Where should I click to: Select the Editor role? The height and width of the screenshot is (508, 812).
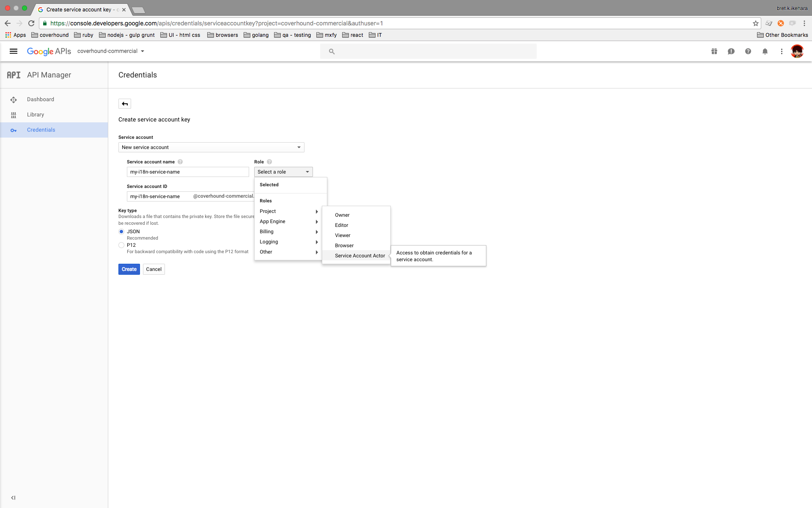tap(341, 225)
